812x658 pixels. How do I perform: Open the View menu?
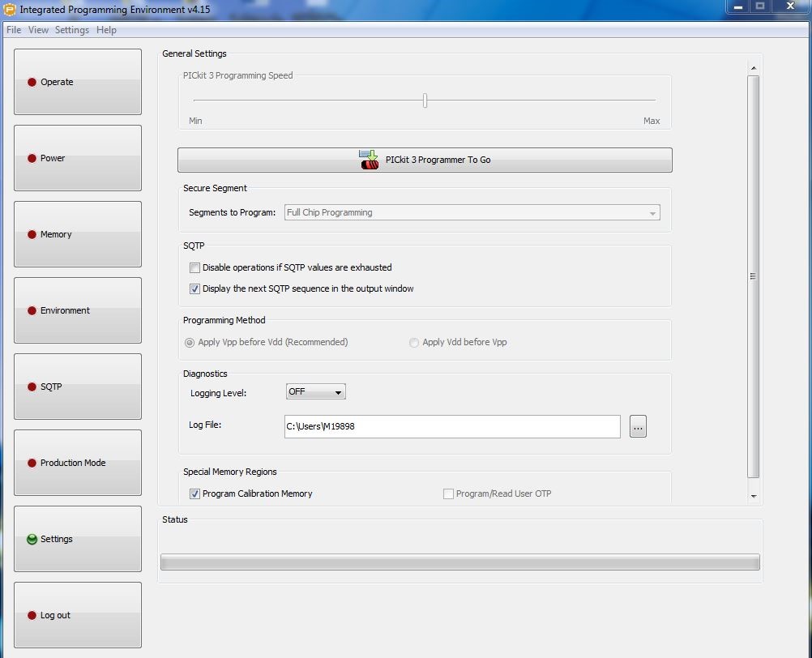(38, 30)
